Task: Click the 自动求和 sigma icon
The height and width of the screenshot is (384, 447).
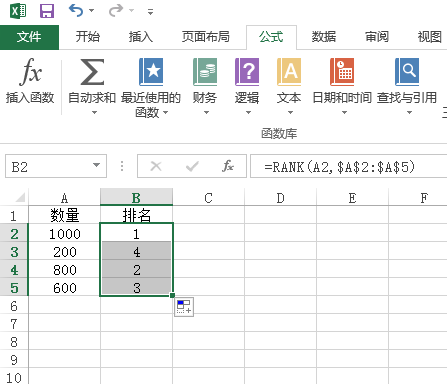Action: pos(92,71)
